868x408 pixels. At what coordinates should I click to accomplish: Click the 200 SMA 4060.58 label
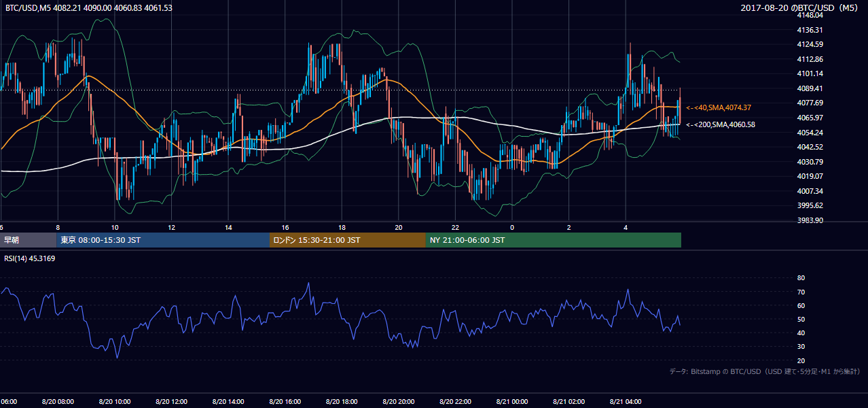pyautogui.click(x=720, y=124)
